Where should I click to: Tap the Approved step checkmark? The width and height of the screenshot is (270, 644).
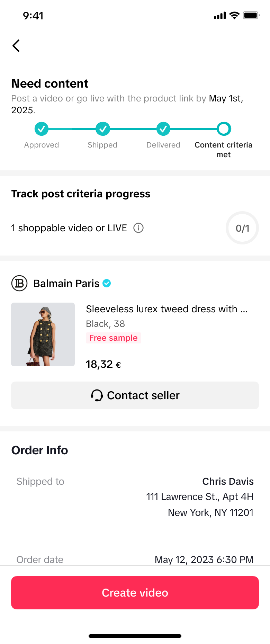42,129
